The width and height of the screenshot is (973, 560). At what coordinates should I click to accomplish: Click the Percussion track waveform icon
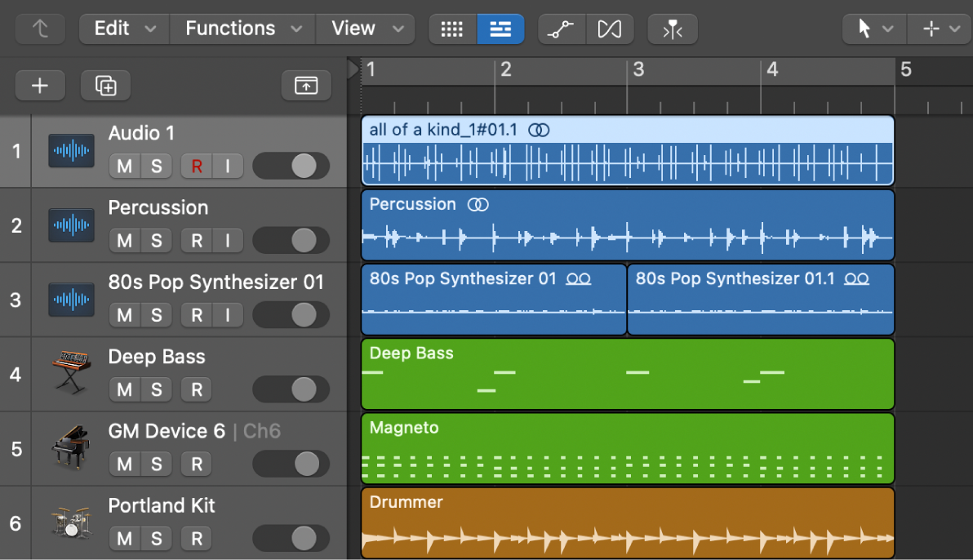(71, 224)
